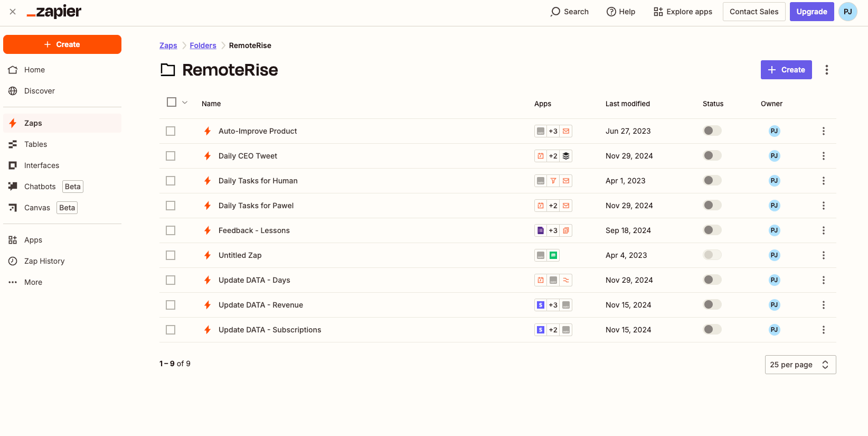Open Search in the top bar
Image resolution: width=868 pixels, height=436 pixels.
(569, 12)
